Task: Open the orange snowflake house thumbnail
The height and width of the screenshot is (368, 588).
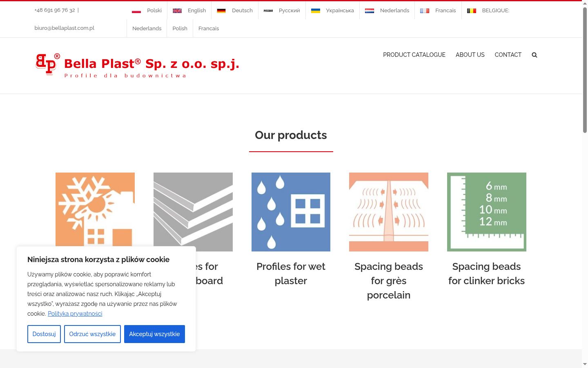Action: tap(95, 212)
